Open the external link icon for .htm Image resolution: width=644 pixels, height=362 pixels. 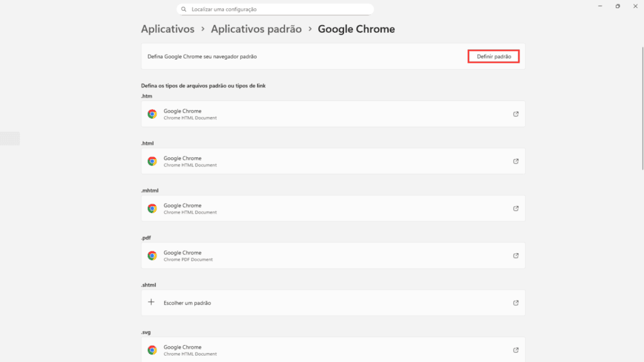516,114
